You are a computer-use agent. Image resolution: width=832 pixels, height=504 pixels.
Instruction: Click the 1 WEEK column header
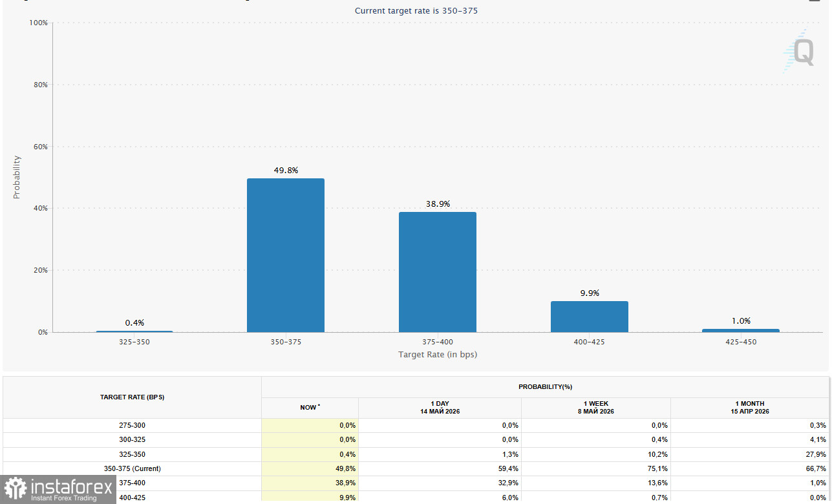pyautogui.click(x=596, y=407)
